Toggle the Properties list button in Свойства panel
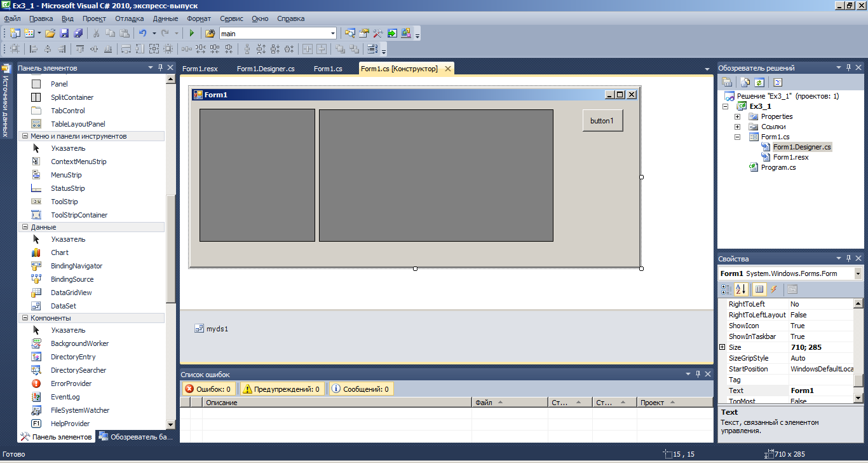The width and height of the screenshot is (868, 463). pos(759,289)
